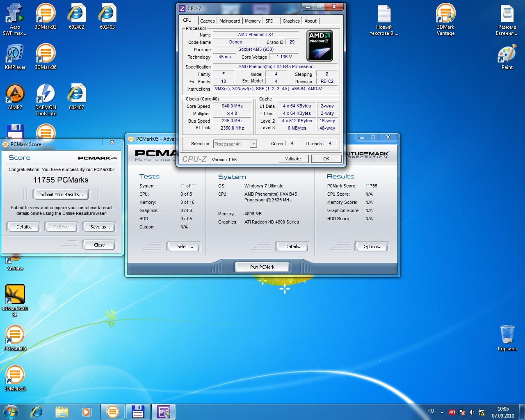Click the Level 3 cache value 6 MBytes
The image size is (525, 420).
pos(297,128)
